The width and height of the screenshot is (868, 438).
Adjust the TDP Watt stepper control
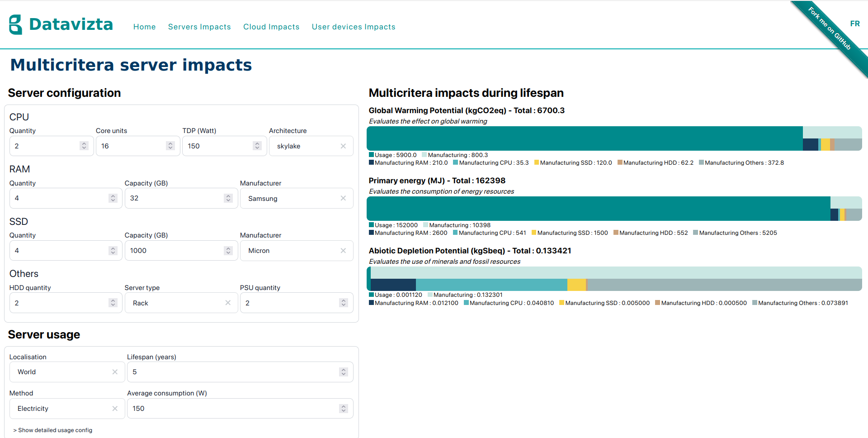click(x=257, y=146)
